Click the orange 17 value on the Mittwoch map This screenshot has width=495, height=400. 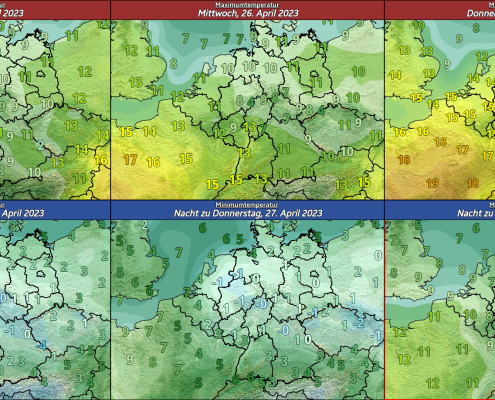click(x=130, y=160)
